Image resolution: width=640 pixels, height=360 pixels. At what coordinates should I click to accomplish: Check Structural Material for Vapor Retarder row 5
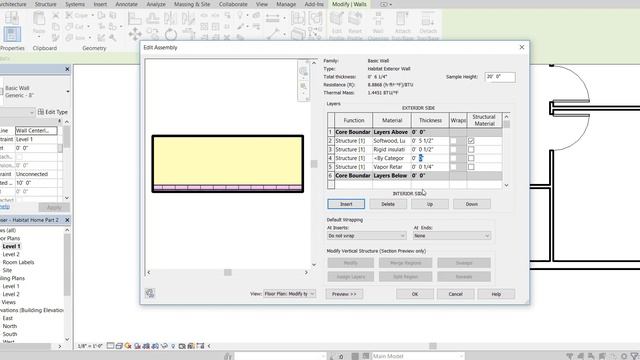pos(471,167)
